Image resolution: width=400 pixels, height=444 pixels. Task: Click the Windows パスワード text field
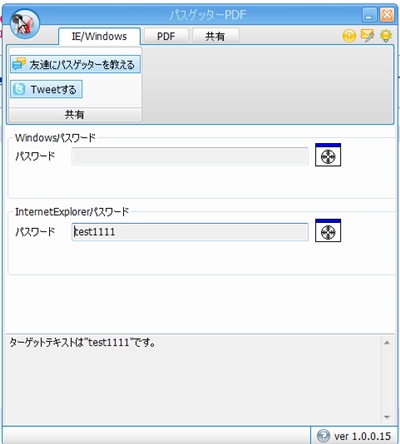[x=190, y=156]
